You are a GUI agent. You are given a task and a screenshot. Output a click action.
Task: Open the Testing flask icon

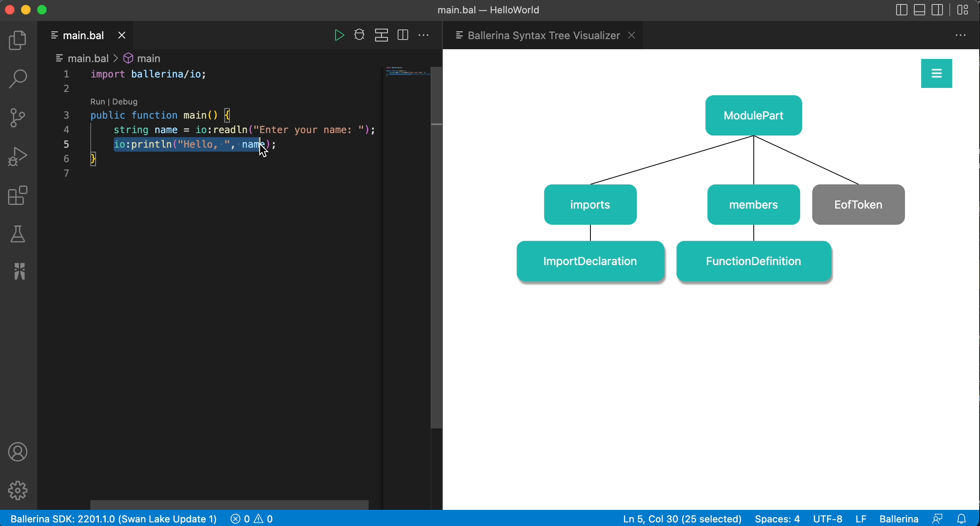18,234
